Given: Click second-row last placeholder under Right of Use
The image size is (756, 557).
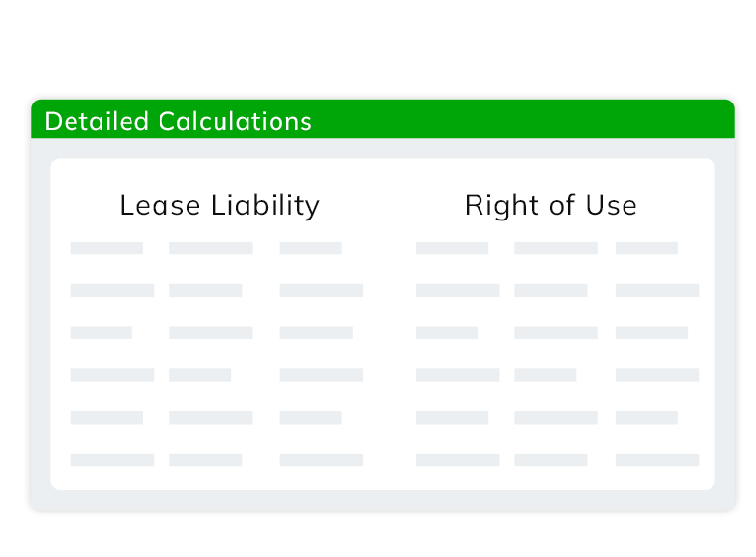Looking at the screenshot, I should coord(657,290).
